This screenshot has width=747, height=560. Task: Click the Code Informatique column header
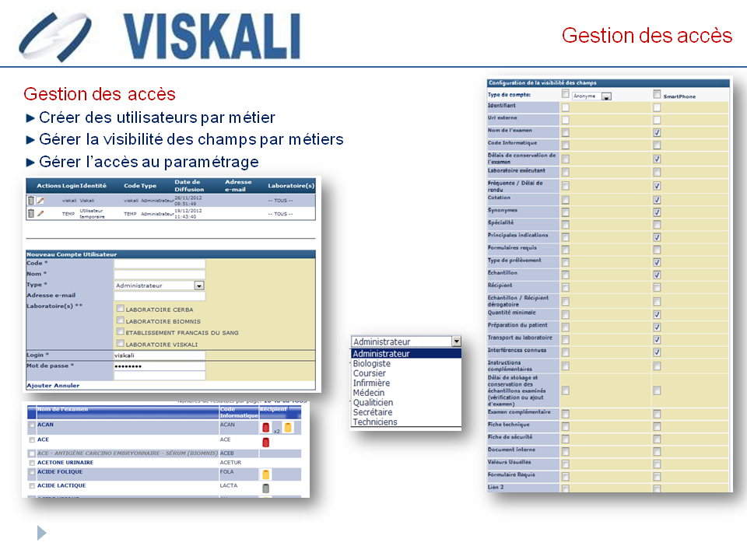coord(239,412)
